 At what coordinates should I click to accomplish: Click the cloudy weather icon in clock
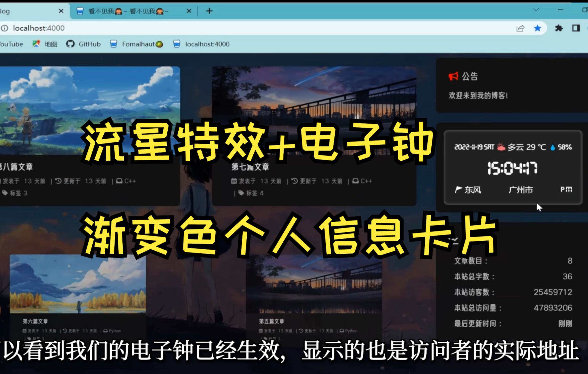pos(501,147)
